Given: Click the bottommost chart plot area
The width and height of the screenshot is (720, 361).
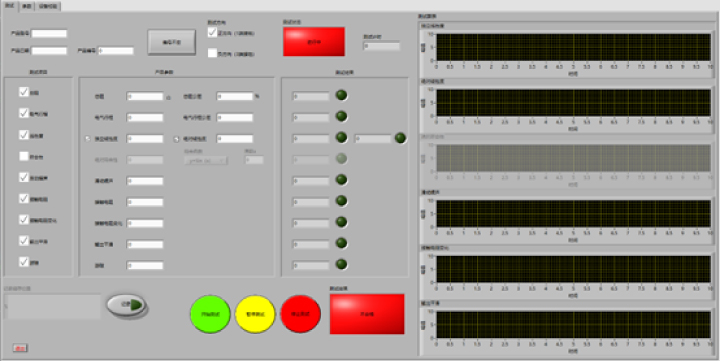Looking at the screenshot, I should click(573, 325).
